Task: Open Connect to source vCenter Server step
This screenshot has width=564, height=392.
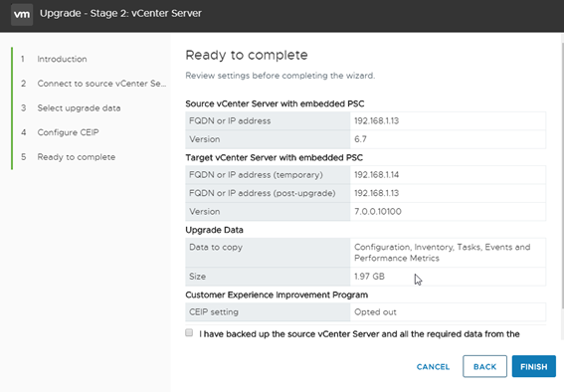Action: [x=101, y=84]
